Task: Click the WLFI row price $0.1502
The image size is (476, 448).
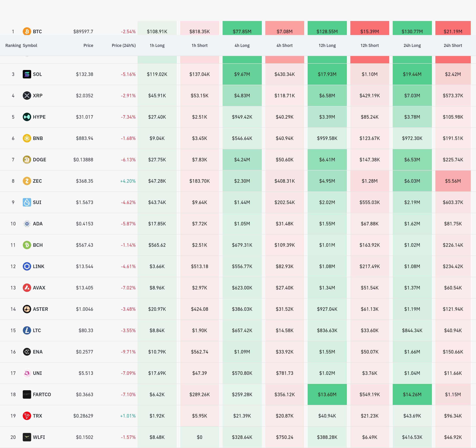Action: [85, 437]
